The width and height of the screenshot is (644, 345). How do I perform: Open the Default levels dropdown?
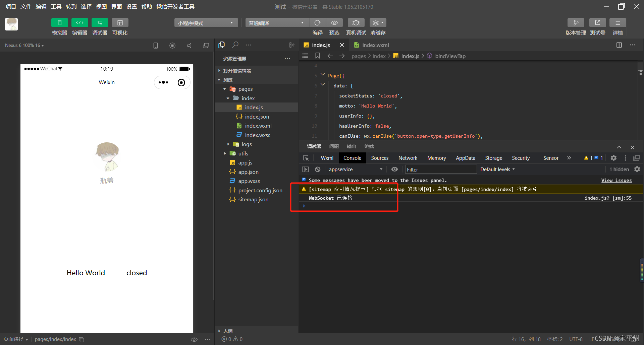click(x=497, y=169)
